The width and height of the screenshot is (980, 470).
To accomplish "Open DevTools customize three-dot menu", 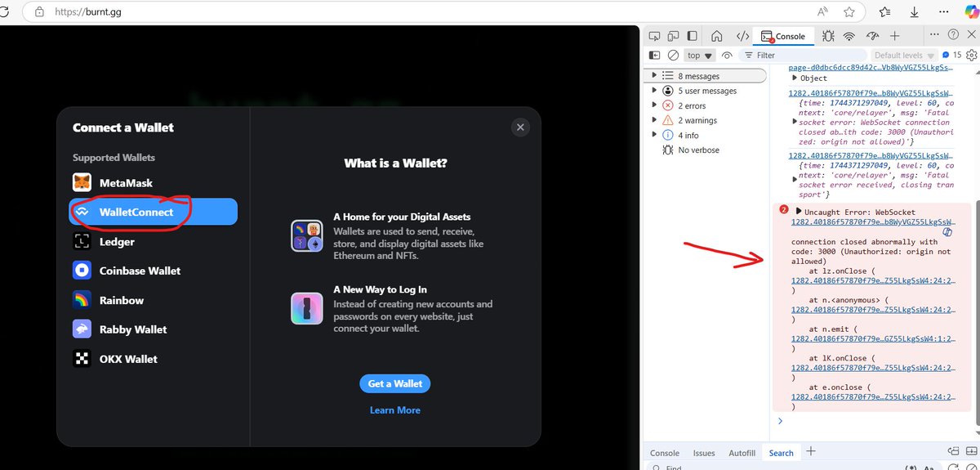I will tap(934, 35).
